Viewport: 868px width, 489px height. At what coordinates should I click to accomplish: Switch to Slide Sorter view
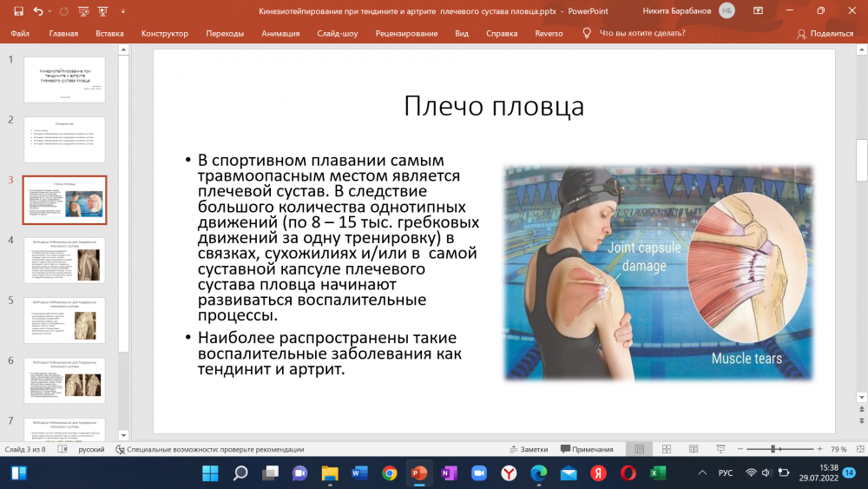coord(667,449)
